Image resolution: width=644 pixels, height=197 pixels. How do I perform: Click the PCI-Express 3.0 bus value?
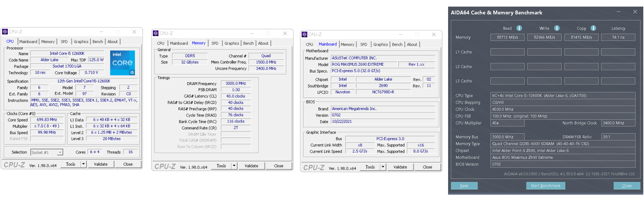(x=390, y=138)
